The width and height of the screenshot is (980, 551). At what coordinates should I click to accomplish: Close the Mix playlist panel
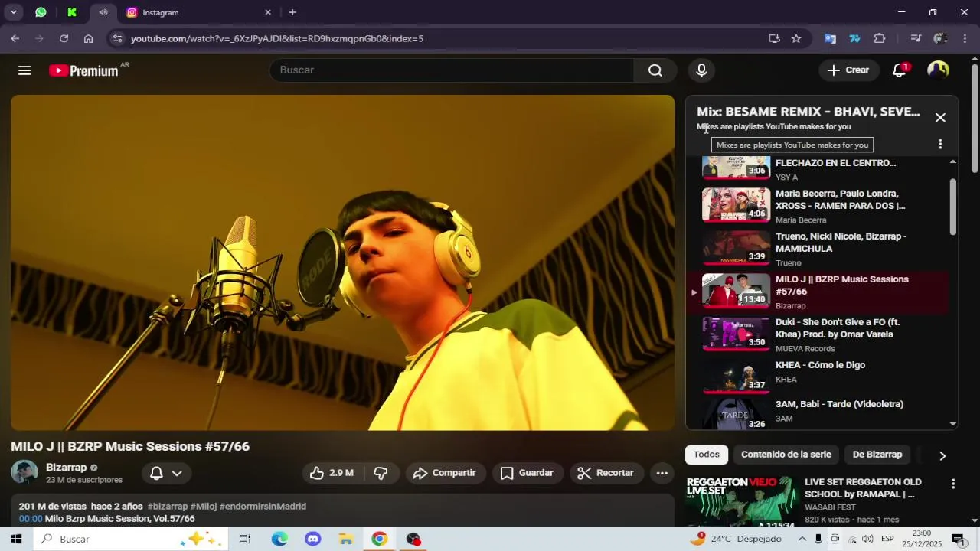coord(940,118)
